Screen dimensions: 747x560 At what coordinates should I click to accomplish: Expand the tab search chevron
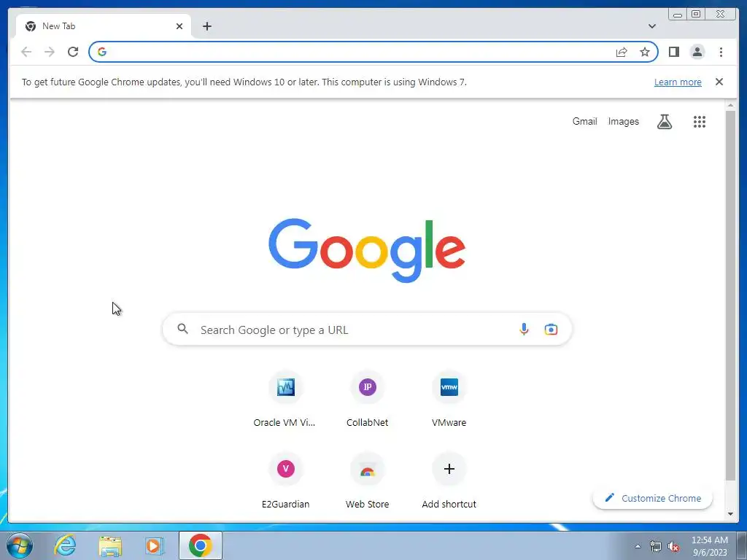coord(652,26)
